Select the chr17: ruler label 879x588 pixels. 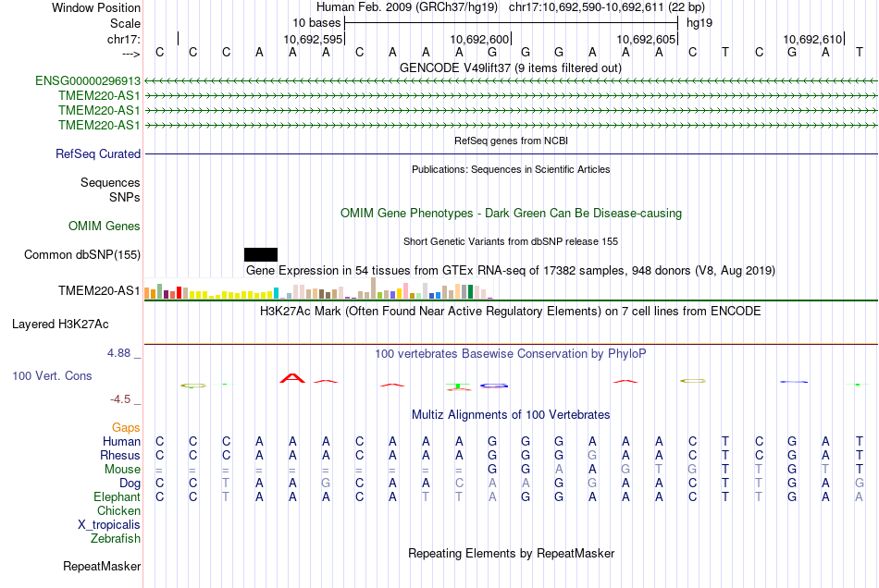pos(123,39)
